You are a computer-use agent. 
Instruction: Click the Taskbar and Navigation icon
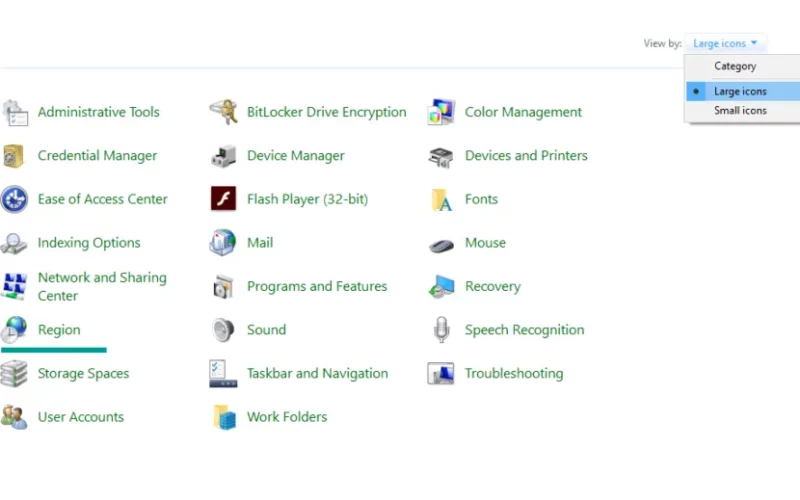223,373
